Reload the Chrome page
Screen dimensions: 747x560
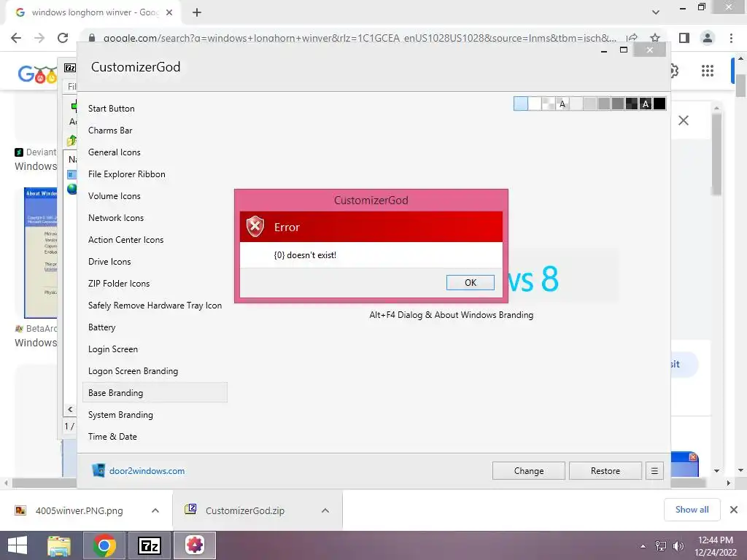click(x=63, y=38)
